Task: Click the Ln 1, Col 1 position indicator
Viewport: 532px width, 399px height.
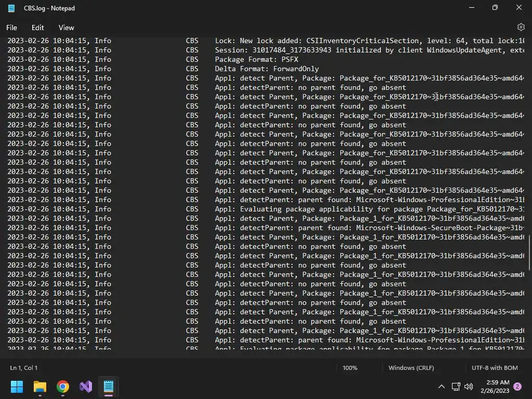Action: tap(24, 368)
